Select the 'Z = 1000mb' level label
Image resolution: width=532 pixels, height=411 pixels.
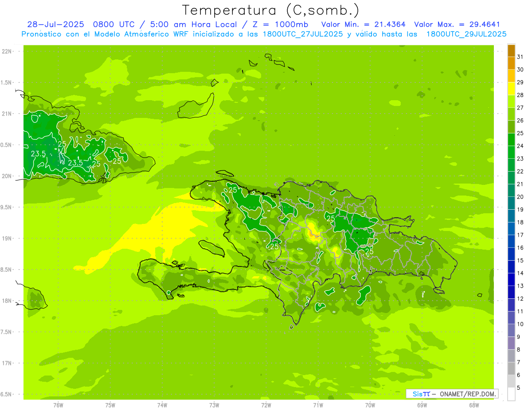(x=280, y=24)
